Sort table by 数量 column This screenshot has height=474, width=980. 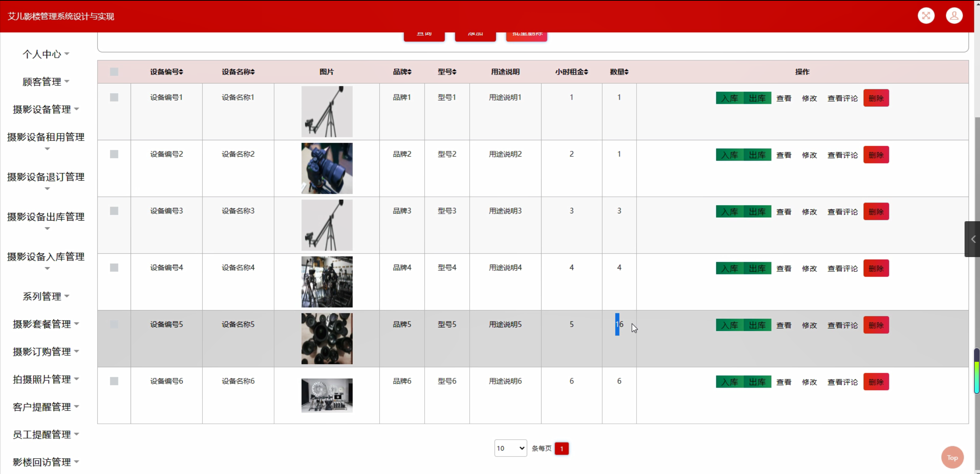(x=626, y=72)
